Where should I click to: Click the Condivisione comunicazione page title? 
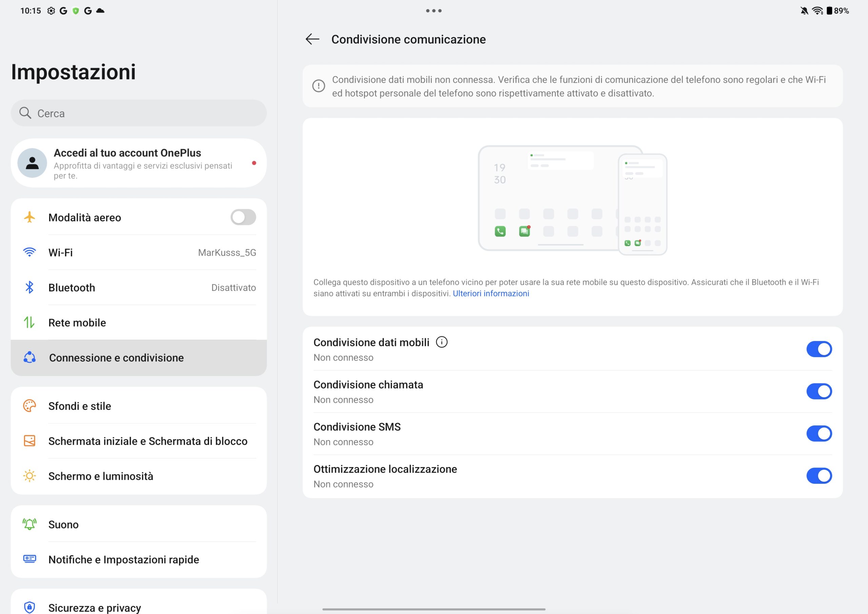(x=408, y=39)
